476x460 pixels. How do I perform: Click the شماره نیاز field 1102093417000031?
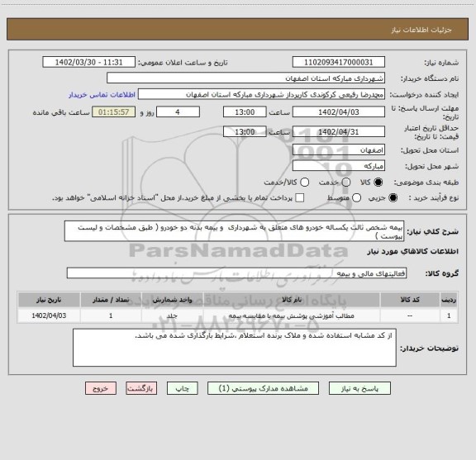point(339,62)
